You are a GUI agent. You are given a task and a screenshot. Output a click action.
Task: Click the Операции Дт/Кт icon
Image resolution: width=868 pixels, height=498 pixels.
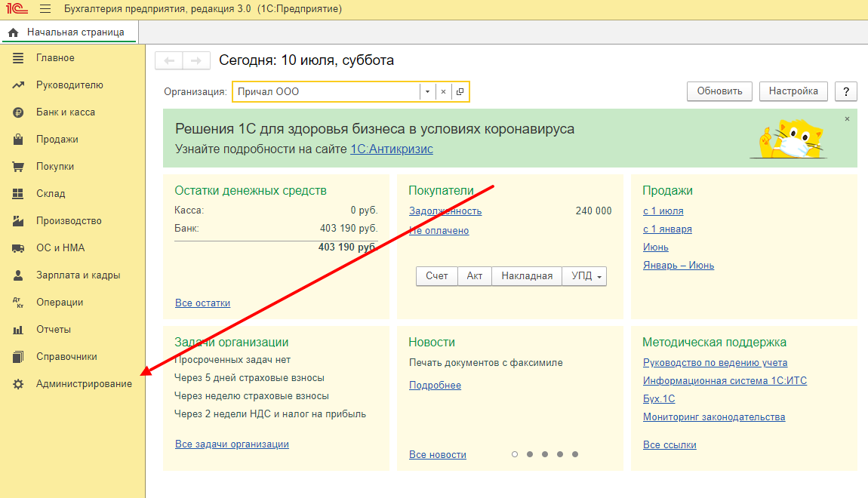pos(18,302)
